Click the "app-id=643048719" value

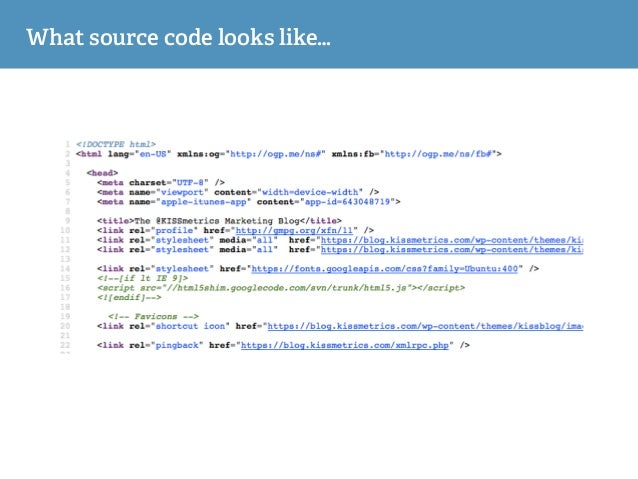point(348,202)
